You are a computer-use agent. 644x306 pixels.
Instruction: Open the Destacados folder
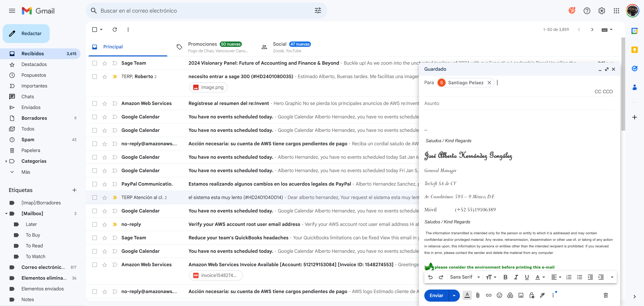(x=34, y=64)
